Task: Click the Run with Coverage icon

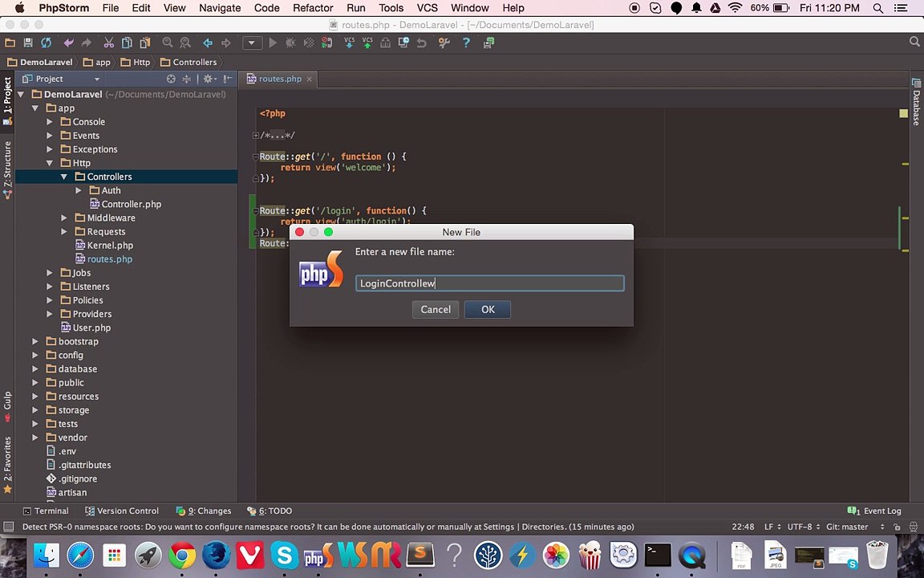Action: coord(308,43)
